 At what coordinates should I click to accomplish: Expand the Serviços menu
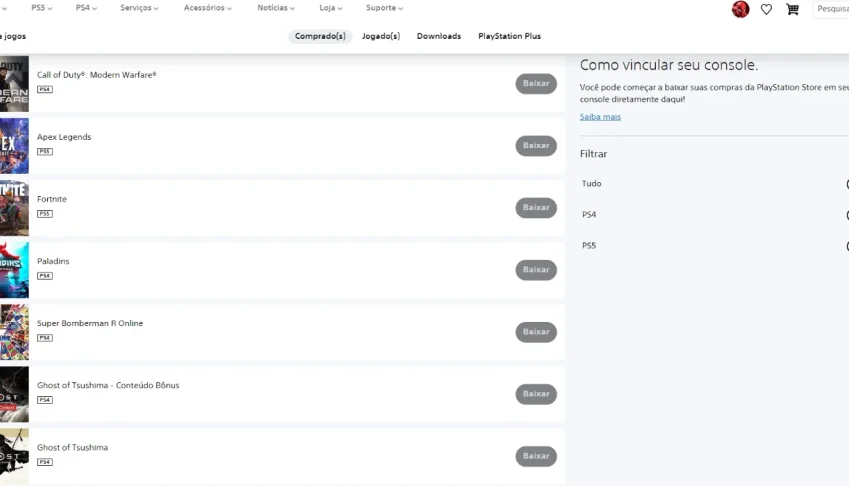[x=139, y=8]
